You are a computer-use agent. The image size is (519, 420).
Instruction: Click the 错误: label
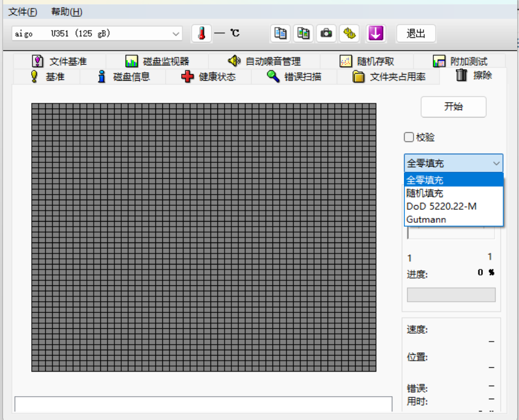[x=417, y=388]
